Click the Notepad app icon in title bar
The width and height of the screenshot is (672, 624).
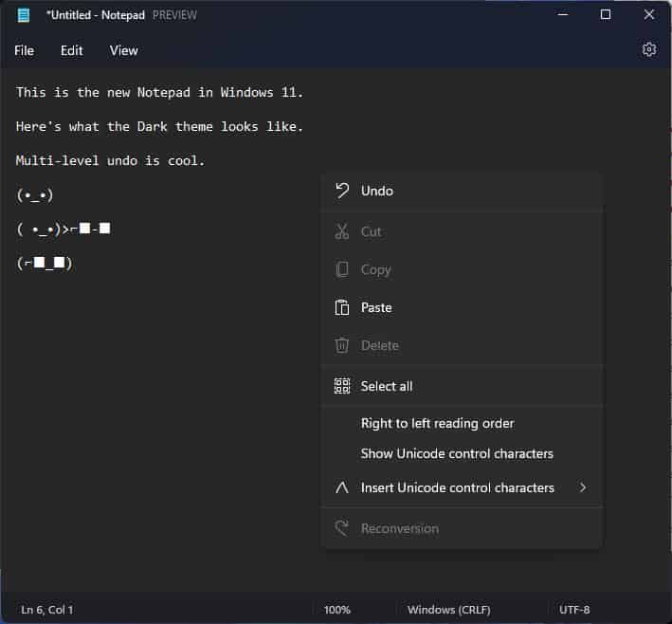coord(24,15)
